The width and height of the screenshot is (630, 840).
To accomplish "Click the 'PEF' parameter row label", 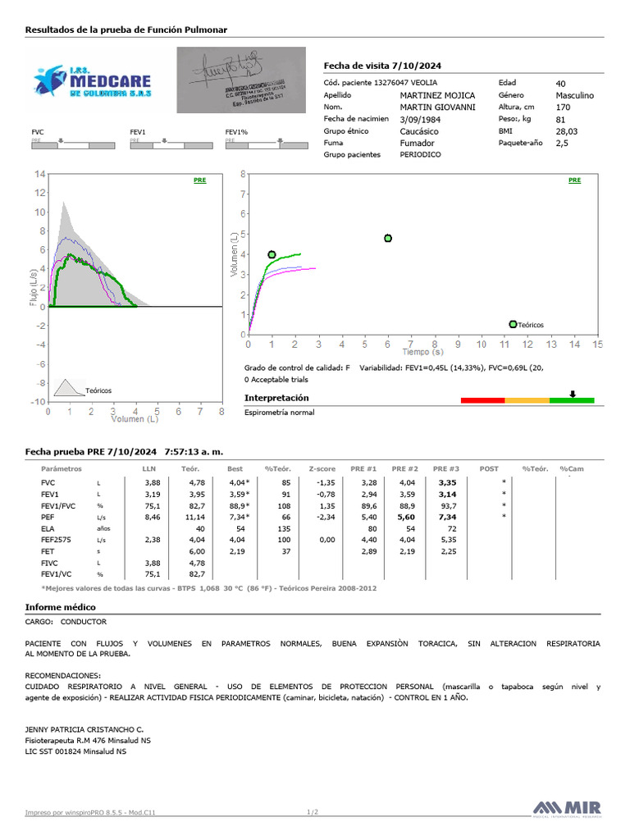I will click(48, 518).
